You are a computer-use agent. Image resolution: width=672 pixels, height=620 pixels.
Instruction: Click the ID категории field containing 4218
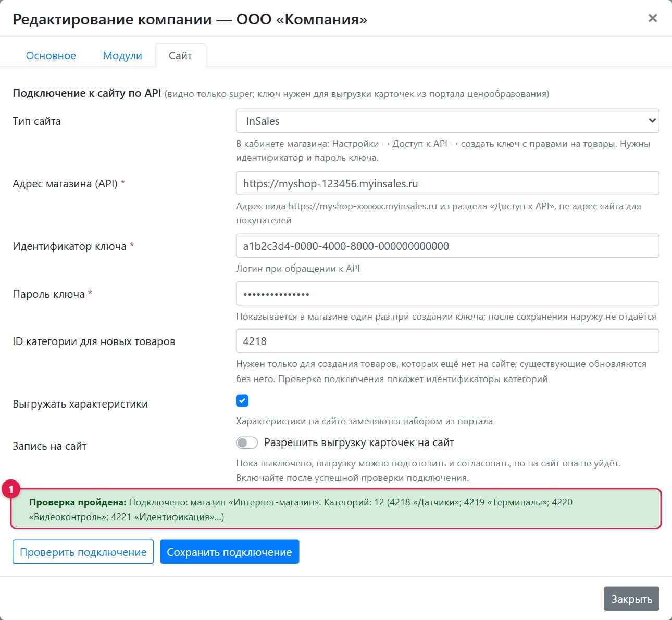coord(447,341)
